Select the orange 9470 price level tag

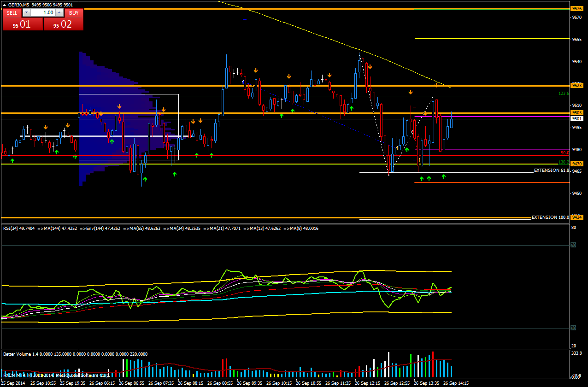tap(576, 164)
